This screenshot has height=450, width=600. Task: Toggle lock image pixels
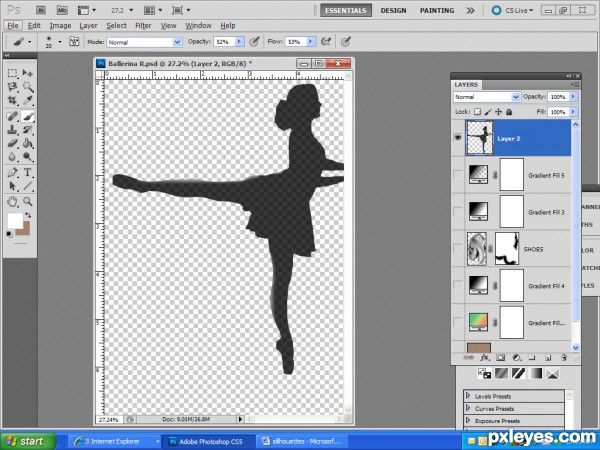[x=488, y=112]
